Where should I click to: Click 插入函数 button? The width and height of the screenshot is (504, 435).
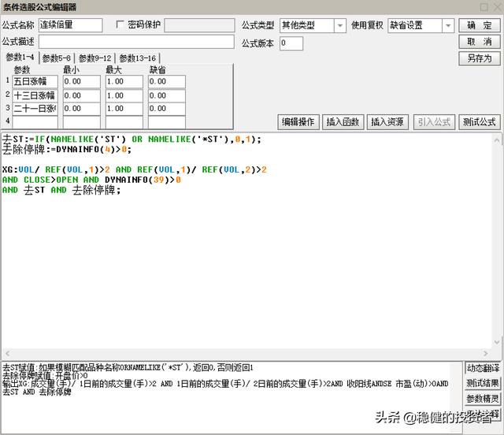pyautogui.click(x=343, y=122)
